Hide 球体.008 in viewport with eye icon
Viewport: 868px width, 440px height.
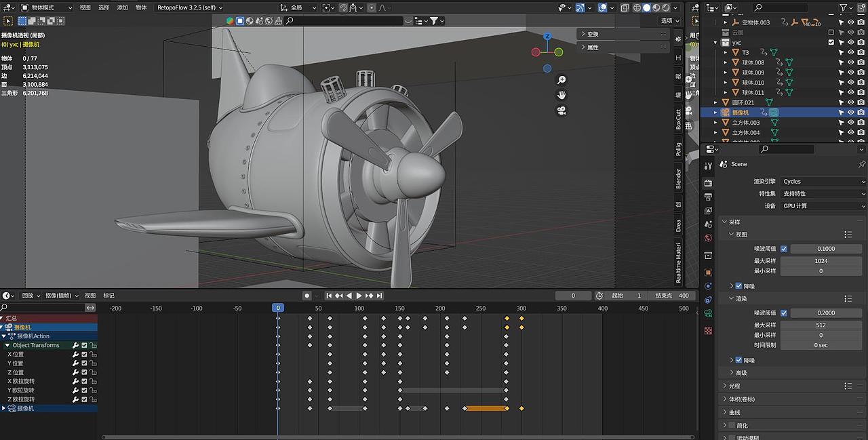[x=850, y=62]
